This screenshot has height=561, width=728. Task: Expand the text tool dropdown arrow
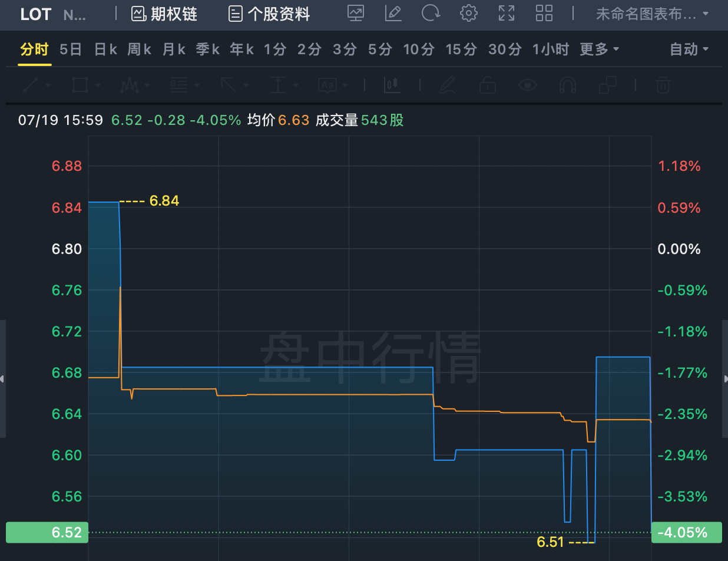pos(344,85)
